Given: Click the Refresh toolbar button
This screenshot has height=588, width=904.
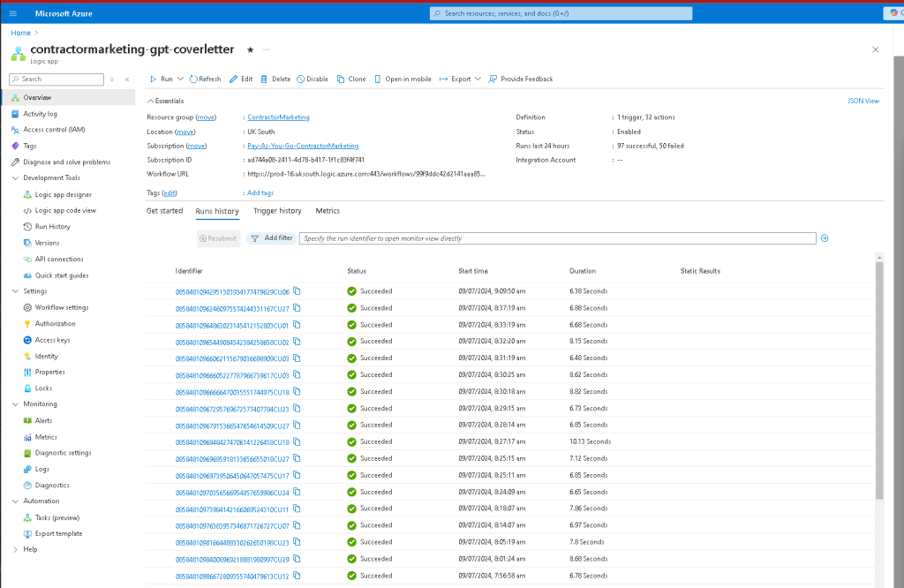Looking at the screenshot, I should (x=205, y=79).
